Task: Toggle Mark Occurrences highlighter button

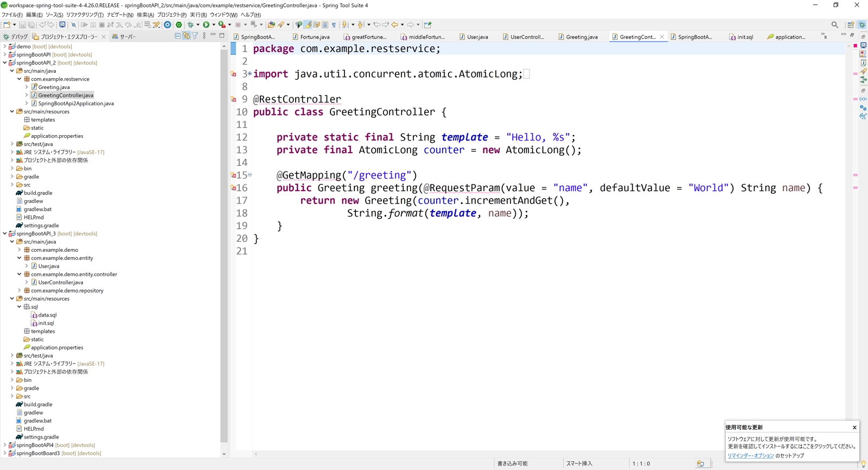Action: coord(308,24)
